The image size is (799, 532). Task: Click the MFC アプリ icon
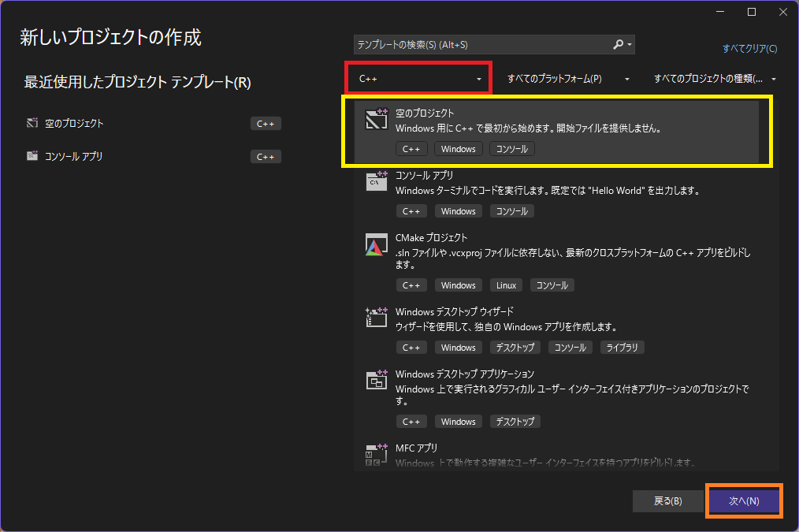377,452
